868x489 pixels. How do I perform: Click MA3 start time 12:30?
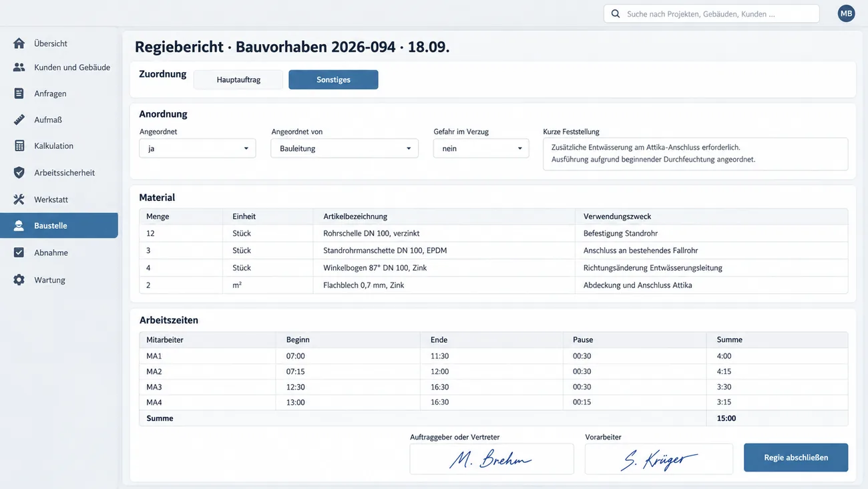click(x=348, y=387)
